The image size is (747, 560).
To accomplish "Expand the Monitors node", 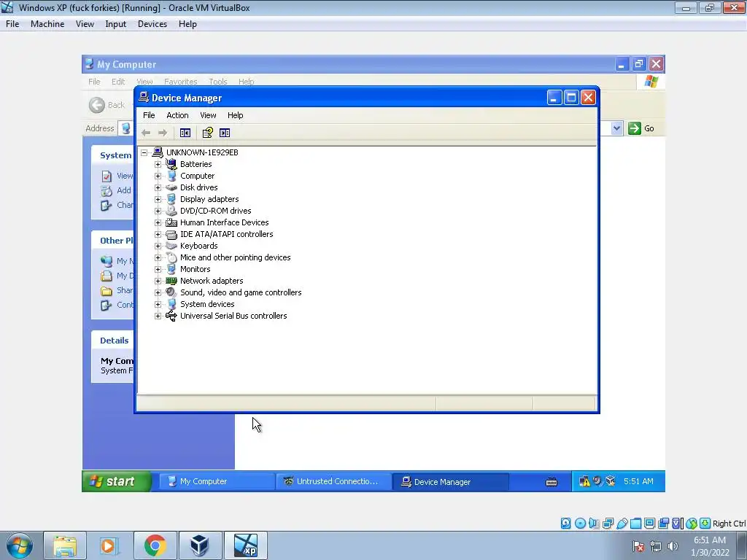I will coord(158,270).
